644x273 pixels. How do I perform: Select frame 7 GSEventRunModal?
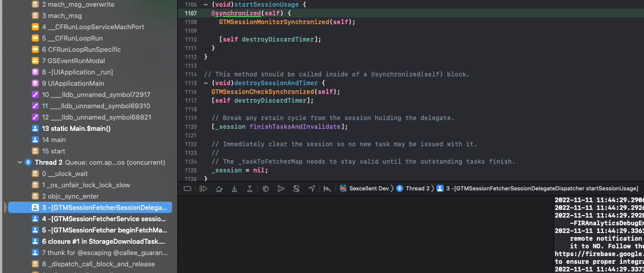(x=90, y=61)
